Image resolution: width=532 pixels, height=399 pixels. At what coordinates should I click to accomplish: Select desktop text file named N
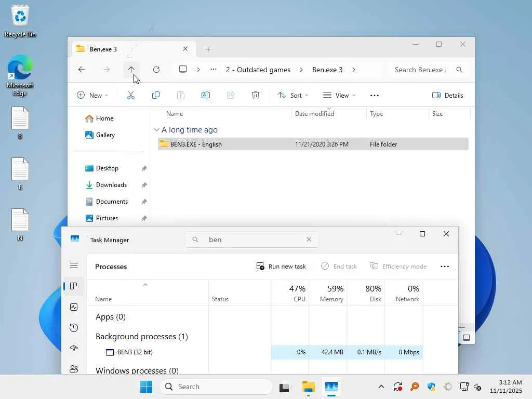tap(20, 224)
